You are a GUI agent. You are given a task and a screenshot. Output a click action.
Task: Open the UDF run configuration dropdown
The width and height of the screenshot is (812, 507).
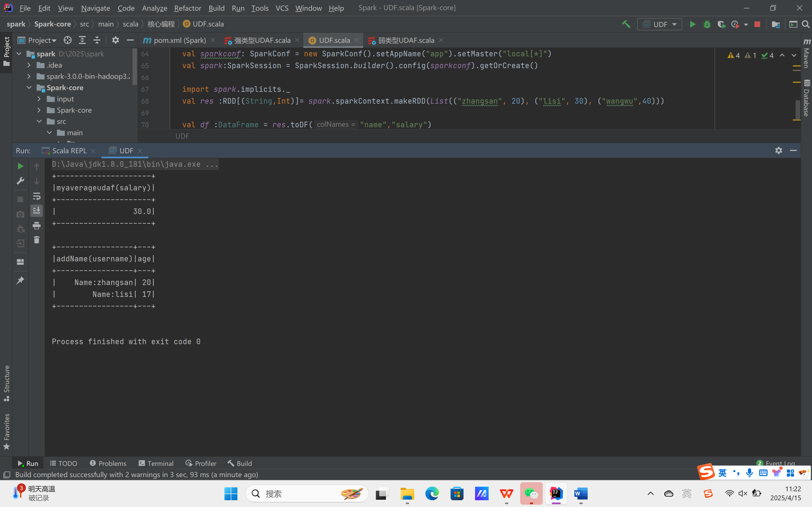pos(660,25)
